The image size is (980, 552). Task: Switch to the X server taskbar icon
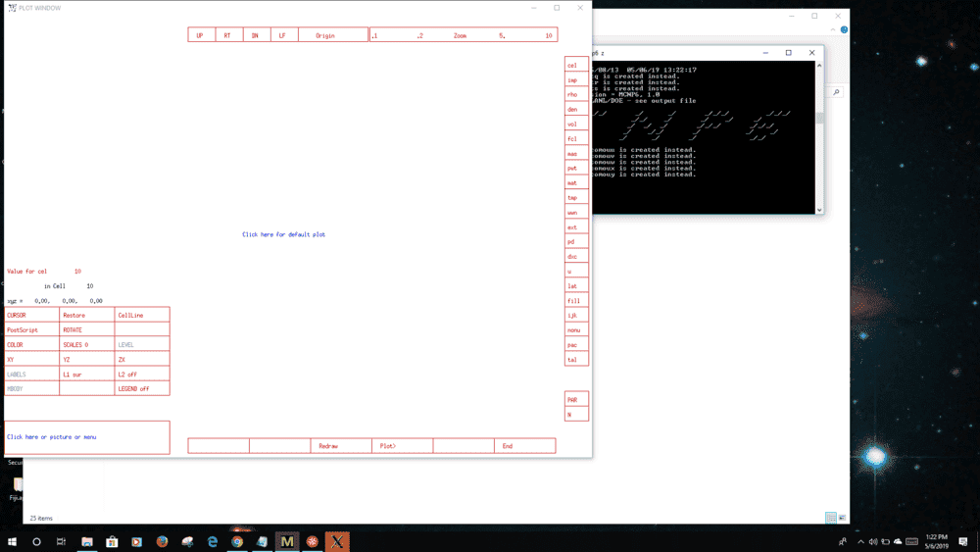pos(337,541)
